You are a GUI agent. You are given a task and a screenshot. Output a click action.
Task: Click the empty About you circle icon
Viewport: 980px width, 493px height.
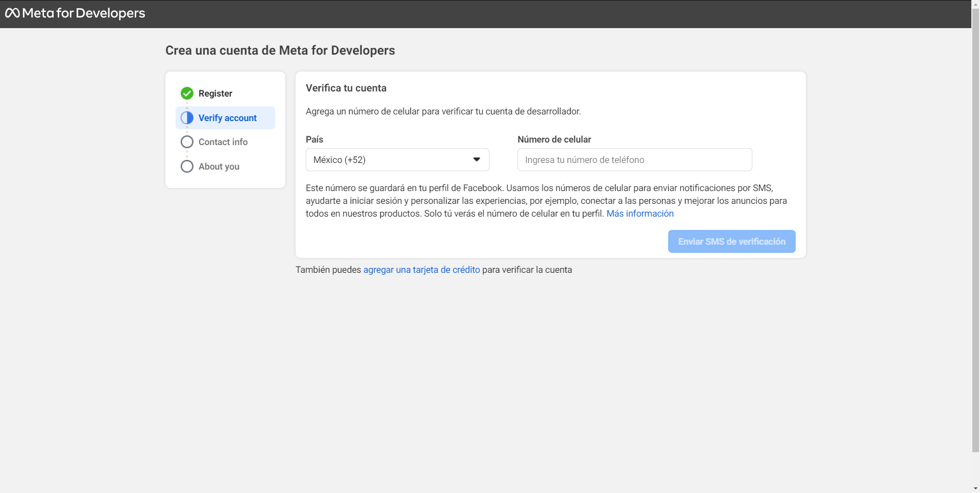click(x=187, y=167)
